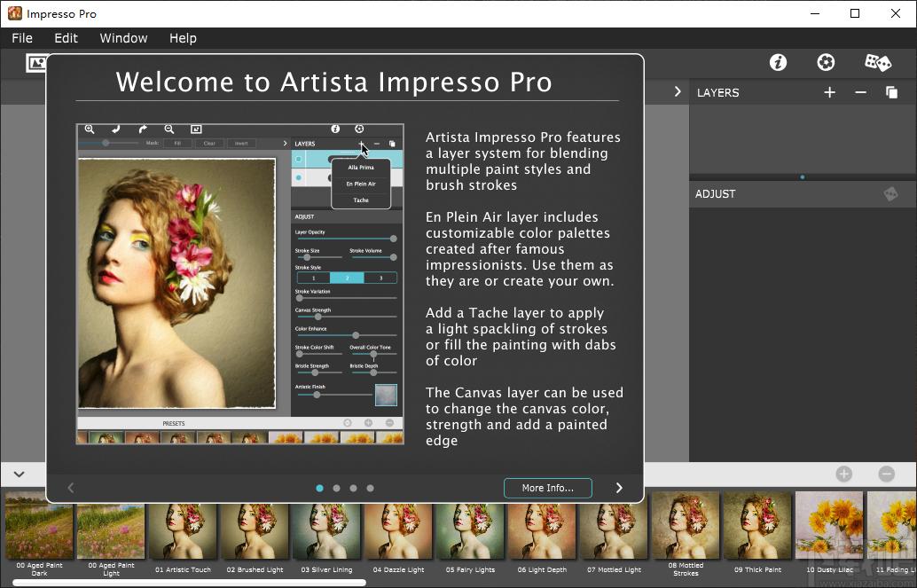Select the 08 Mottled Strokes preset
The image size is (917, 588).
pyautogui.click(x=686, y=534)
